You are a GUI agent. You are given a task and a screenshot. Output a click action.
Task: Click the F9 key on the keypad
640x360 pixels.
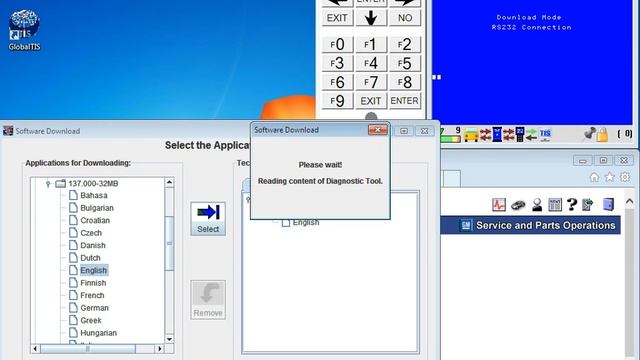pos(337,101)
